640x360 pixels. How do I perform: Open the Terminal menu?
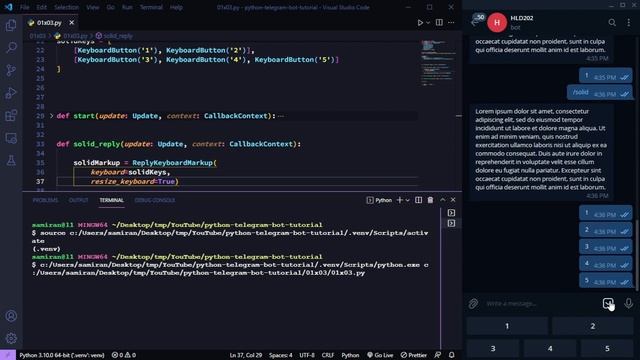(x=151, y=7)
